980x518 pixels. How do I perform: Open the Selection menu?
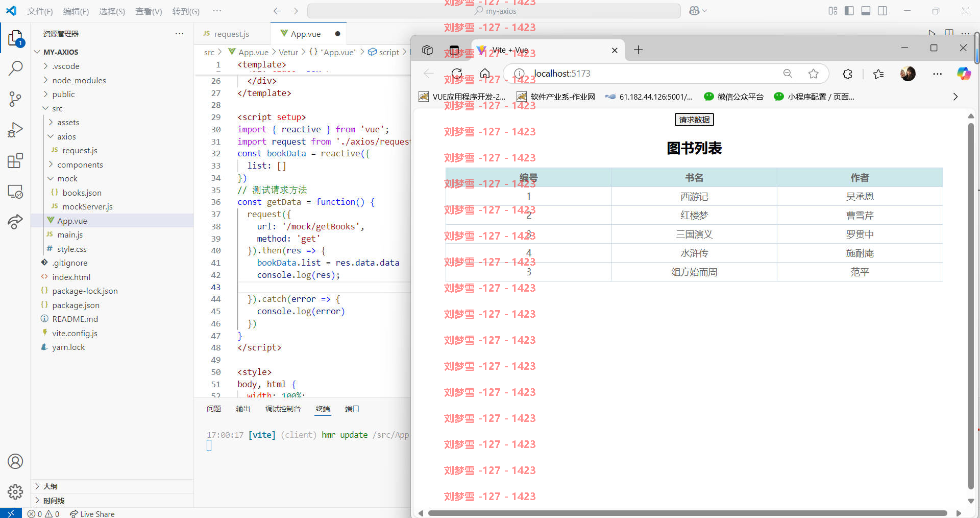click(x=112, y=11)
